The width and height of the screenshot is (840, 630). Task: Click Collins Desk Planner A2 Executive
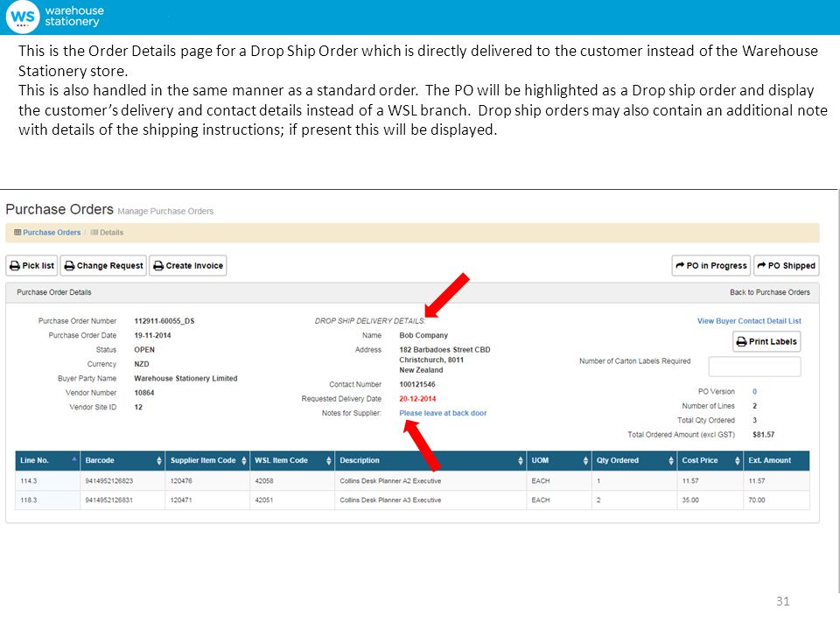390,481
